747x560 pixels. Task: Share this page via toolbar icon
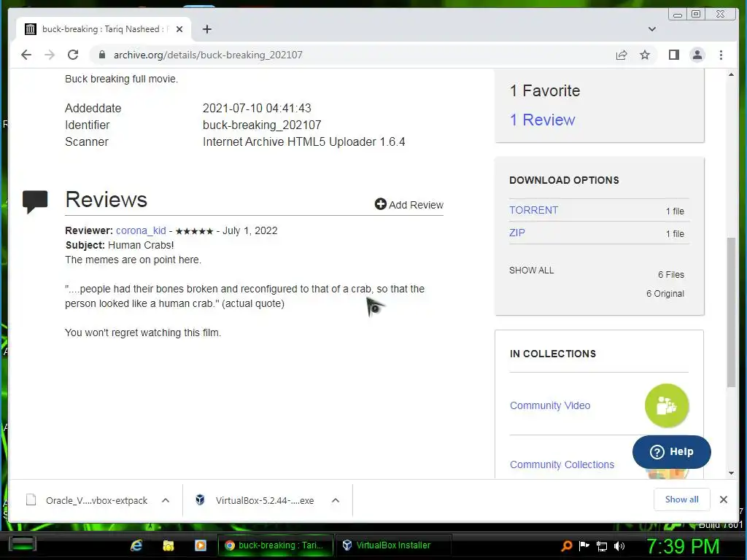(622, 55)
